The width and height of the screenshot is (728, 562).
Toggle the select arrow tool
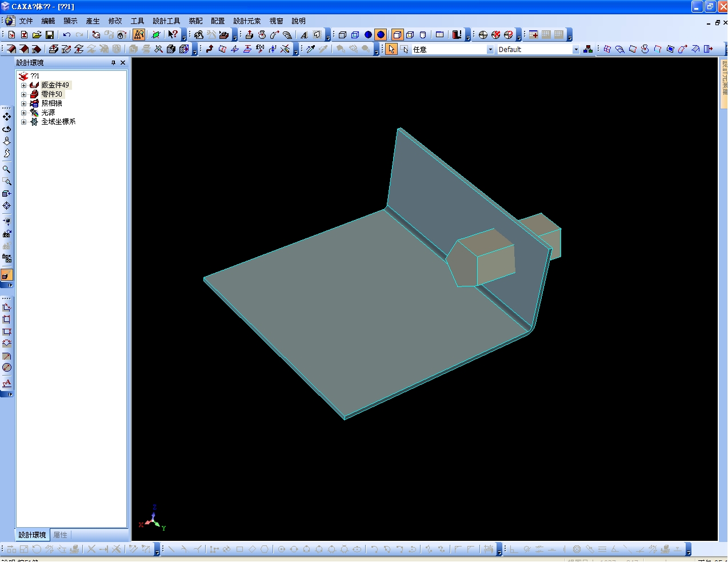391,49
